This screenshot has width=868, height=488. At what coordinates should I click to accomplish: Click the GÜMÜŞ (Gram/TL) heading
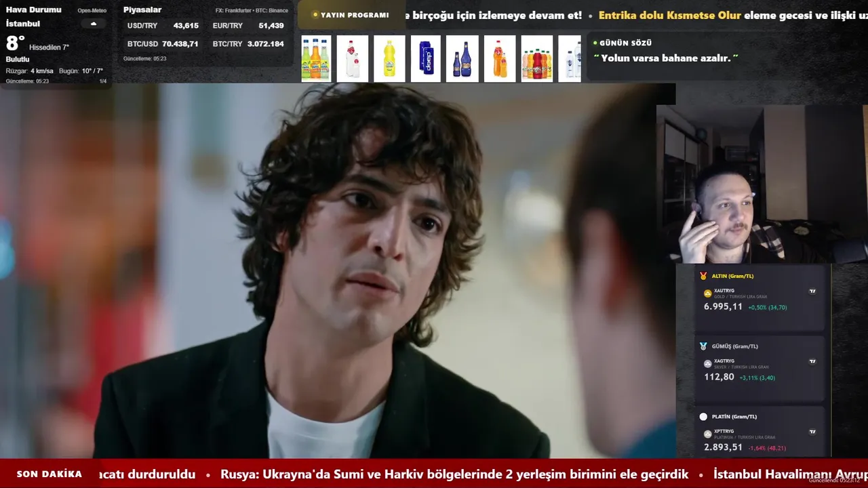pos(735,346)
